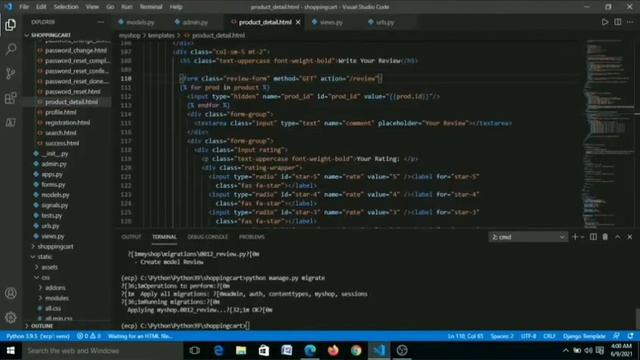Open the Extensions view

[x=11, y=98]
